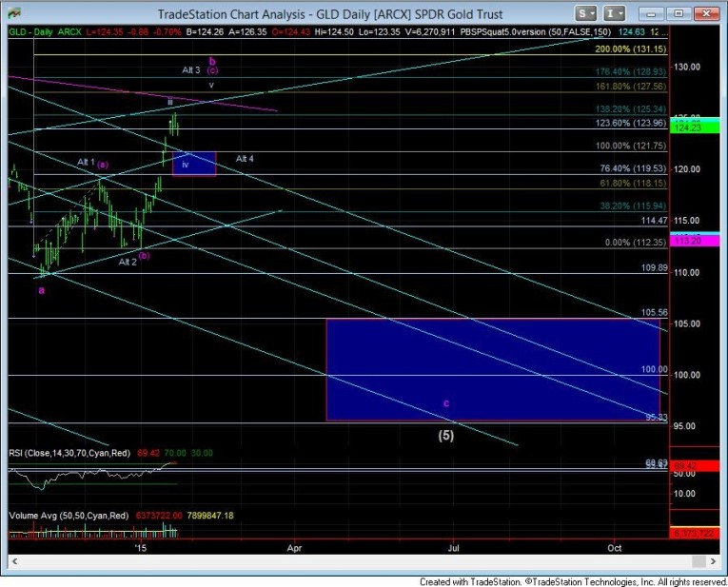Screen dimensions: 728x587
Task: Select the magenta 'a' wave label
Action: click(42, 290)
